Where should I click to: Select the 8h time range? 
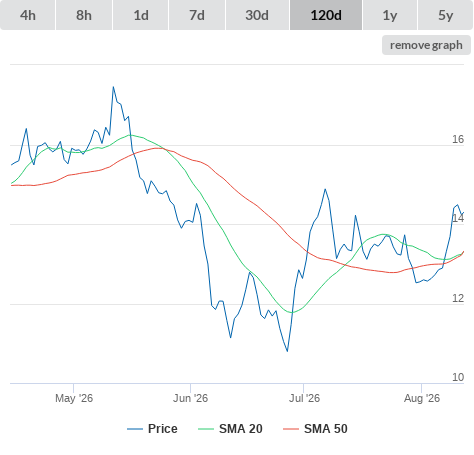click(84, 15)
